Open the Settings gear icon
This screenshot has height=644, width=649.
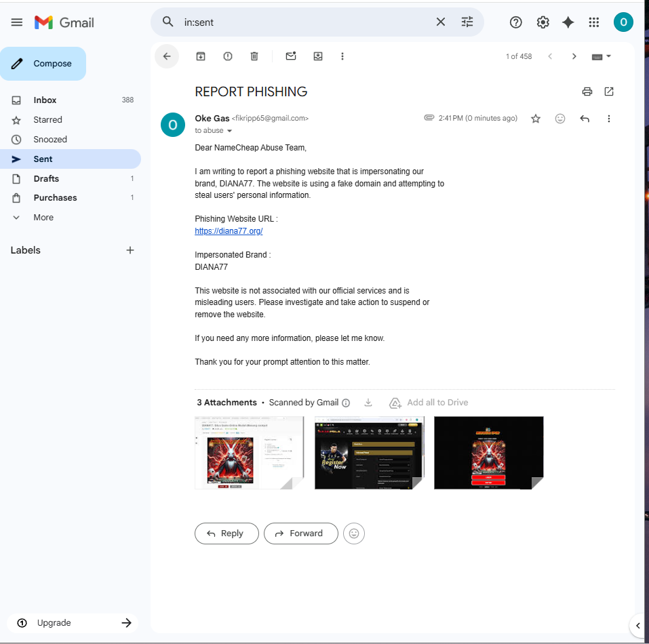[x=543, y=22]
